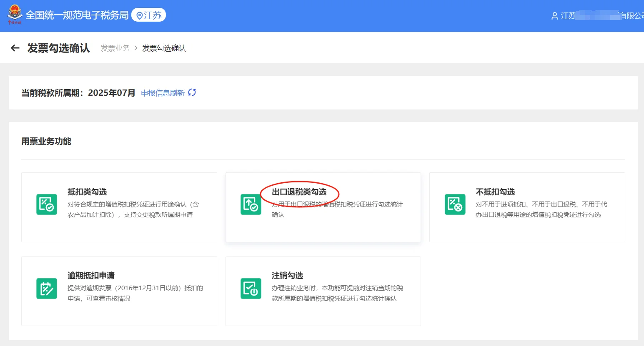The image size is (644, 346).
Task: Click the refresh icon next to 申报信息刷新
Action: [x=192, y=93]
